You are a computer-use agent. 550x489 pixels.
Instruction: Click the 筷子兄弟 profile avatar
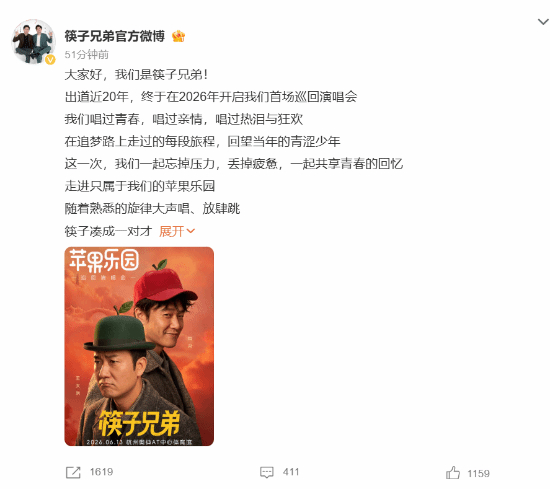point(34,42)
